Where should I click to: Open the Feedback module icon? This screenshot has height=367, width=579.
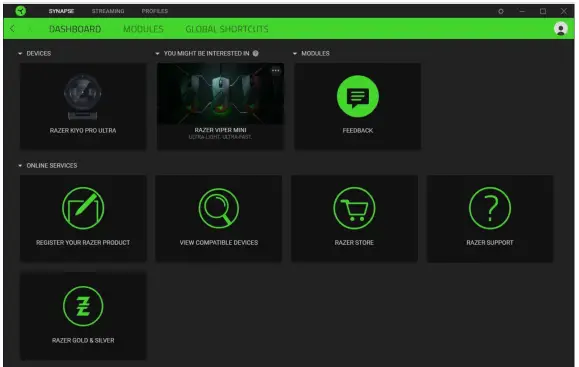click(x=357, y=96)
